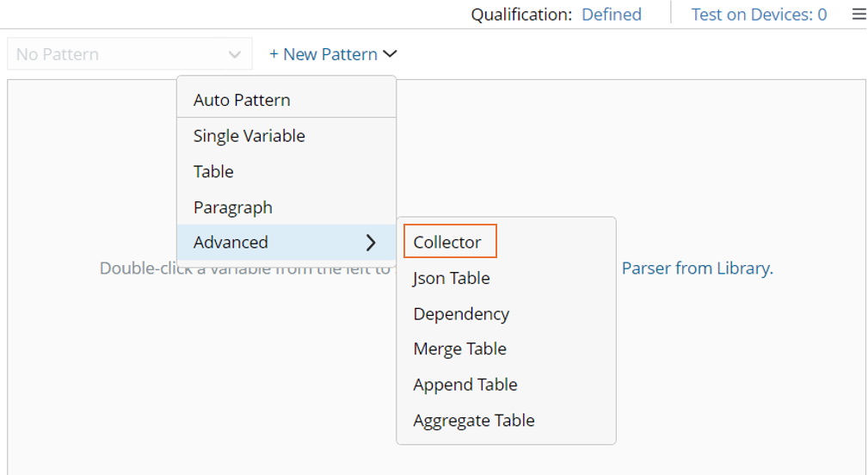Image resolution: width=868 pixels, height=475 pixels.
Task: Choose the Paragraph pattern option
Action: tap(232, 207)
